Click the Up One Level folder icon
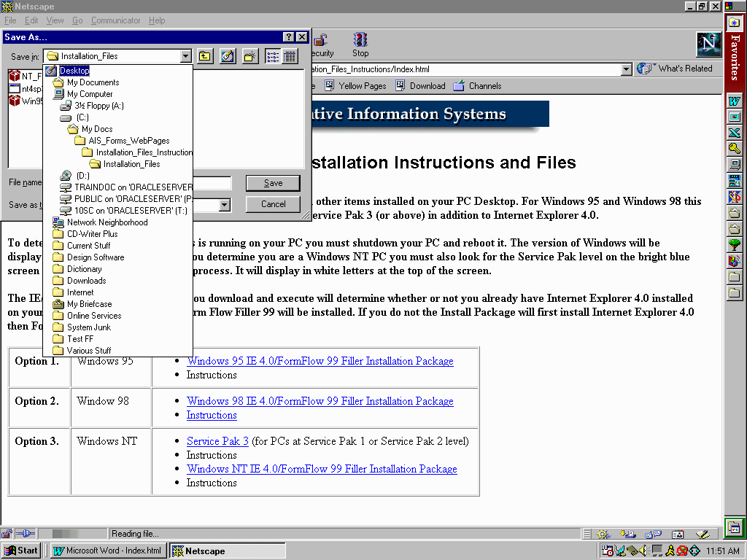The height and width of the screenshot is (560, 747). [x=205, y=56]
